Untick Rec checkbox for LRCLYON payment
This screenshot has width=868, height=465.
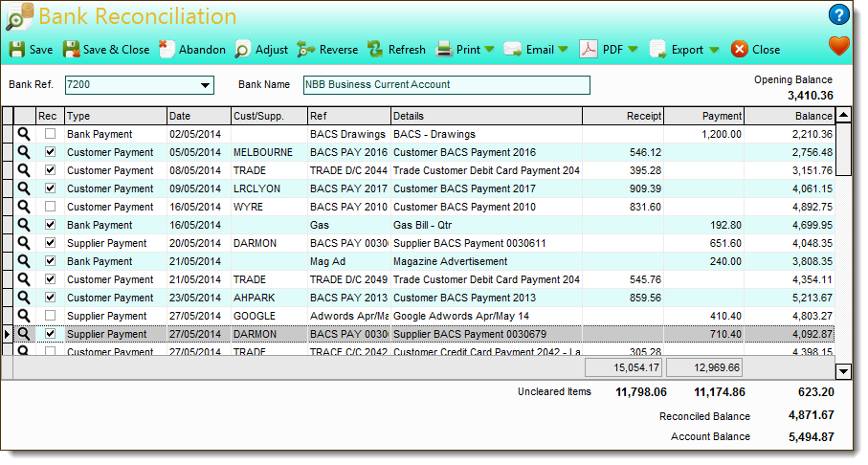[51, 188]
